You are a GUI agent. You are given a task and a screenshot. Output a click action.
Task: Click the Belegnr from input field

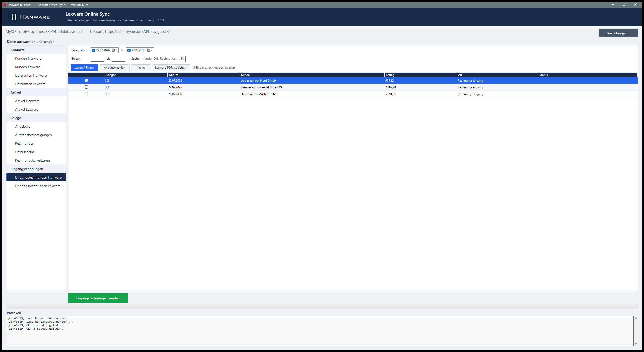pos(97,59)
